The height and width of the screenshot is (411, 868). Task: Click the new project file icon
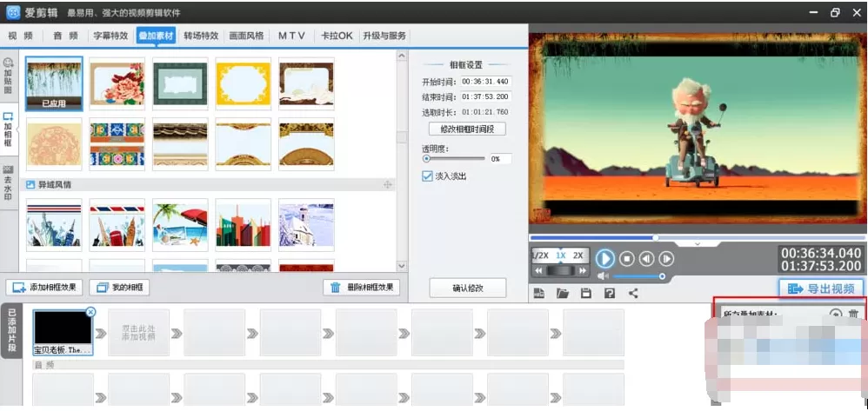tap(538, 293)
